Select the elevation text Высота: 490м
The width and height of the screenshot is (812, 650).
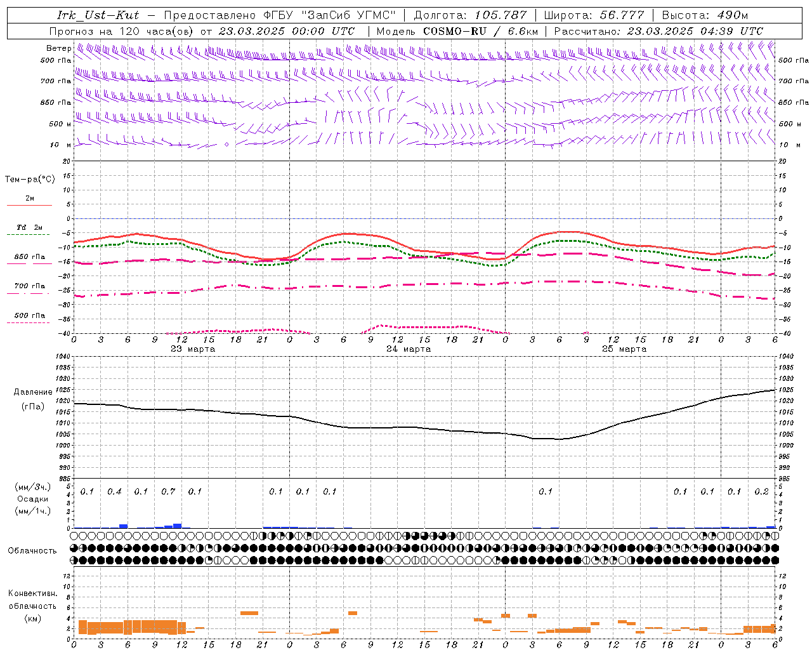click(705, 15)
